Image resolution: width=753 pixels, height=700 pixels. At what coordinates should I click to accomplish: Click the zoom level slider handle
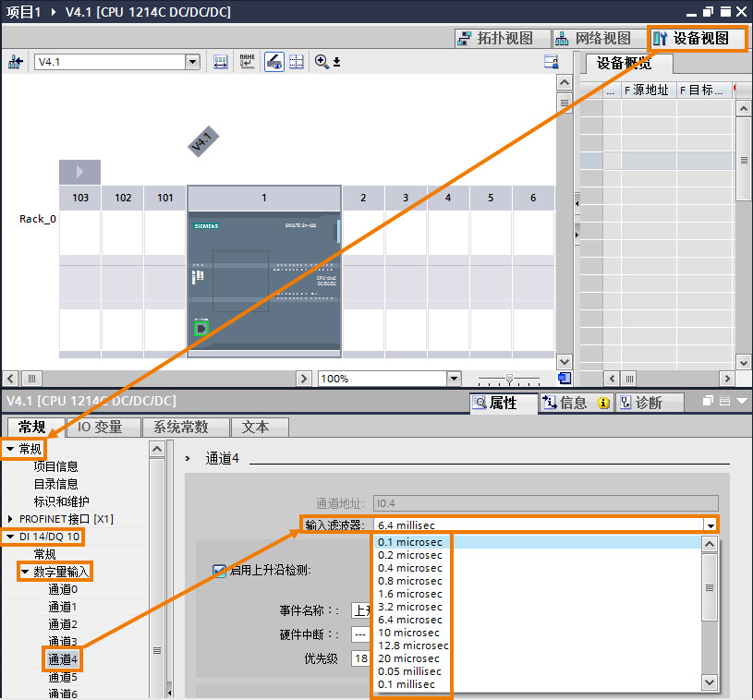(509, 379)
